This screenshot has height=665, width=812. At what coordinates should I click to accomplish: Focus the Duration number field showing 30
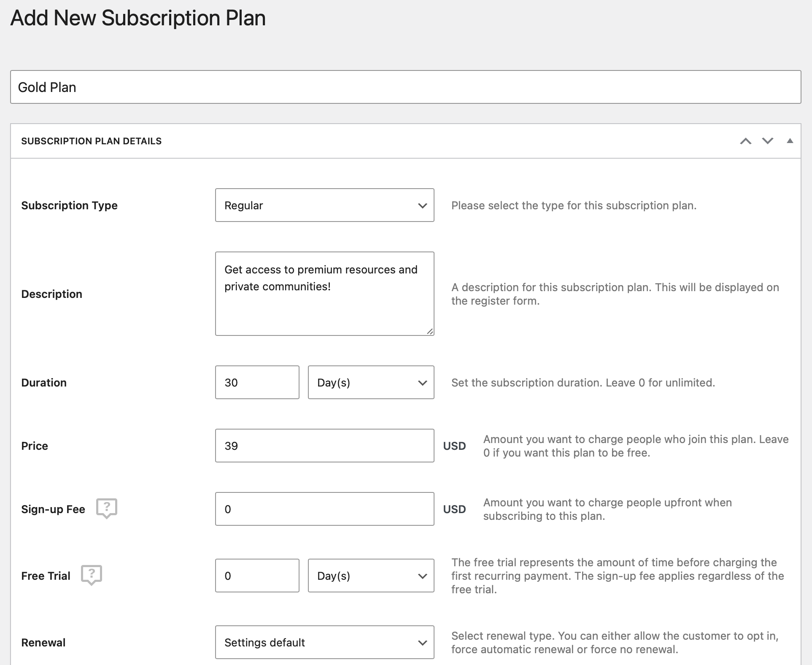pyautogui.click(x=257, y=382)
